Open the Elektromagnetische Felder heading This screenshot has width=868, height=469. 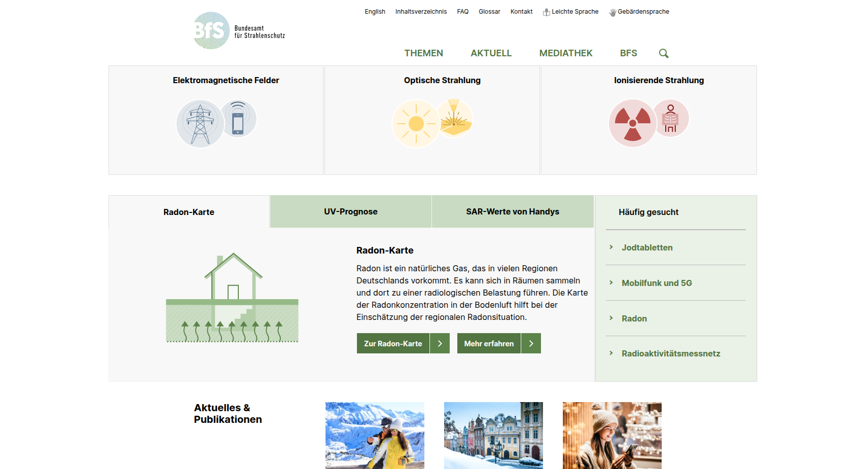coord(226,80)
